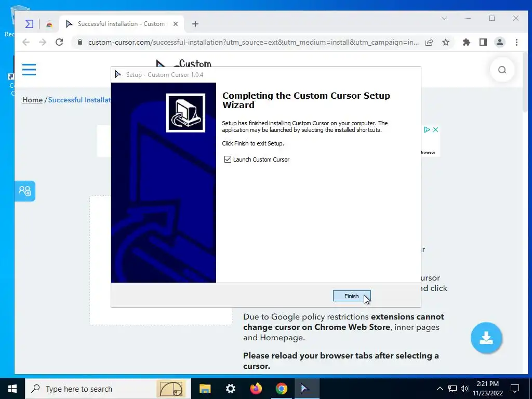This screenshot has width=532, height=399.
Task: Open Chrome profile avatar
Action: pos(500,42)
